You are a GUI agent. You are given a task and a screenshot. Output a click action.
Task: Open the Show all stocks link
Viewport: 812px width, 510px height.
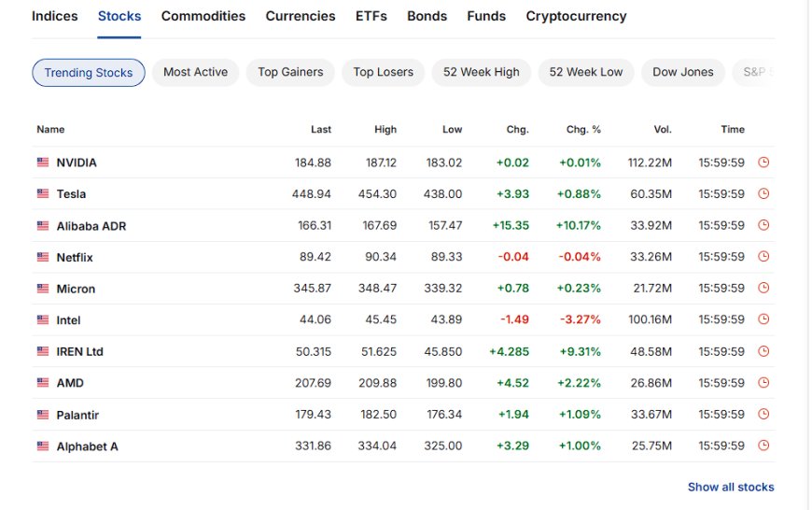tap(731, 488)
